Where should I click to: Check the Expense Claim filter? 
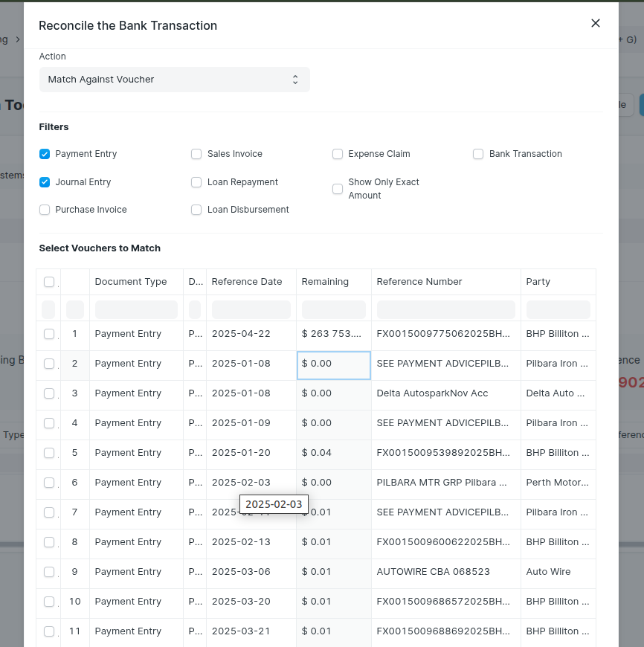(338, 154)
